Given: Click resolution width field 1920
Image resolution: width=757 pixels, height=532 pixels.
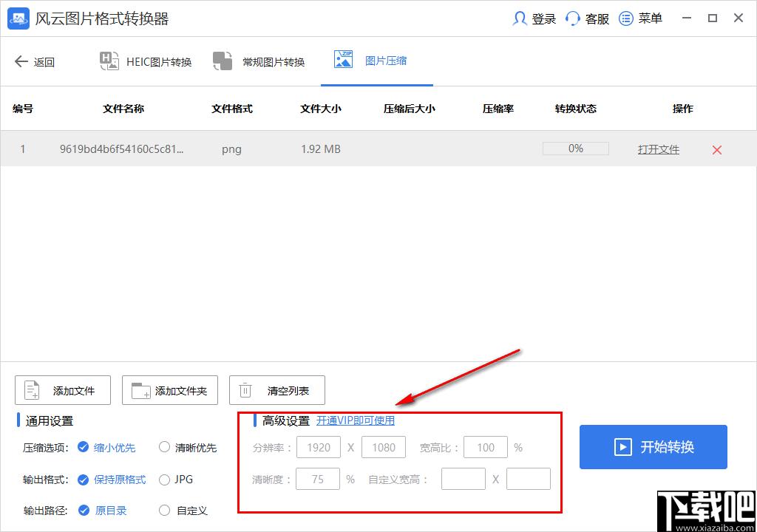Looking at the screenshot, I should click(x=319, y=448).
